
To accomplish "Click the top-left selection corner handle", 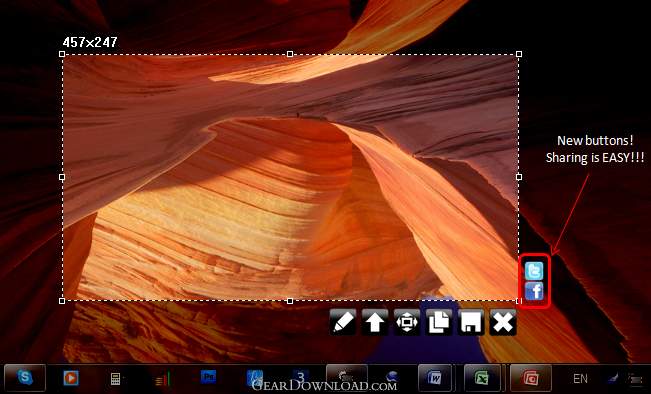I will 62,54.
